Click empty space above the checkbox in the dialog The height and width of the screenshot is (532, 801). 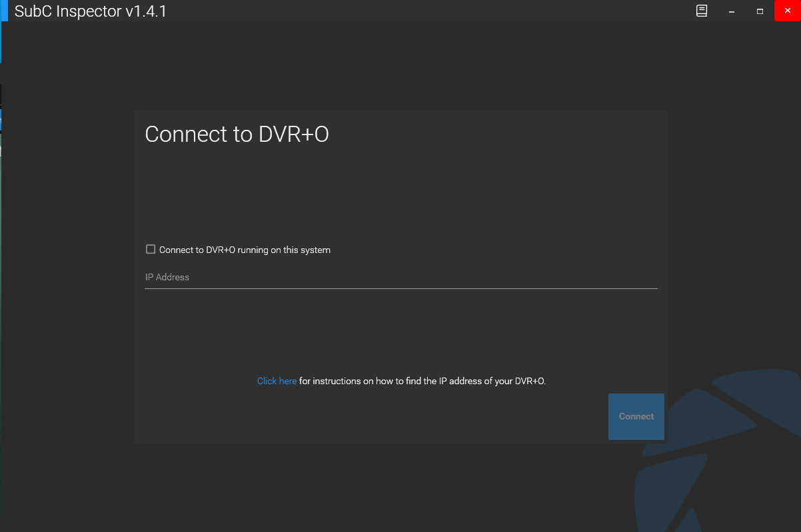point(400,193)
